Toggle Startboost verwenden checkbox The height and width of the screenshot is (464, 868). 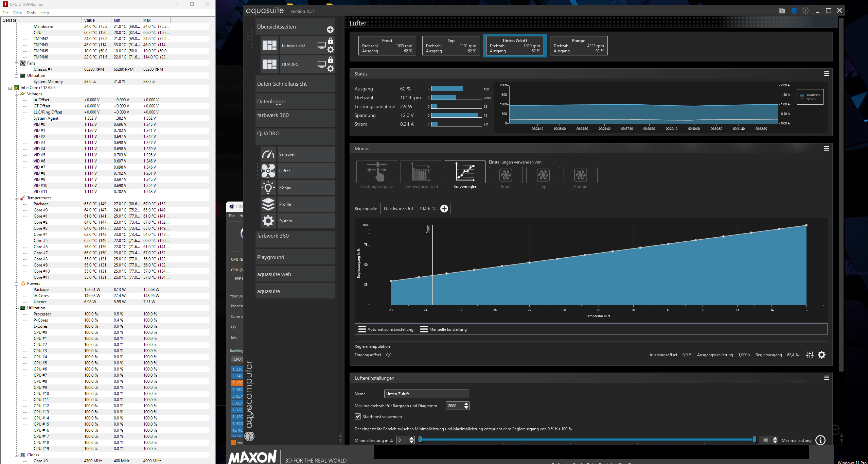[358, 417]
